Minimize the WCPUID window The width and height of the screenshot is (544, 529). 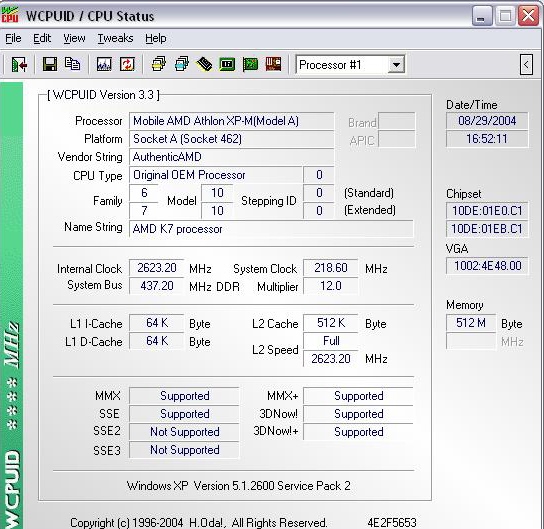coord(482,16)
